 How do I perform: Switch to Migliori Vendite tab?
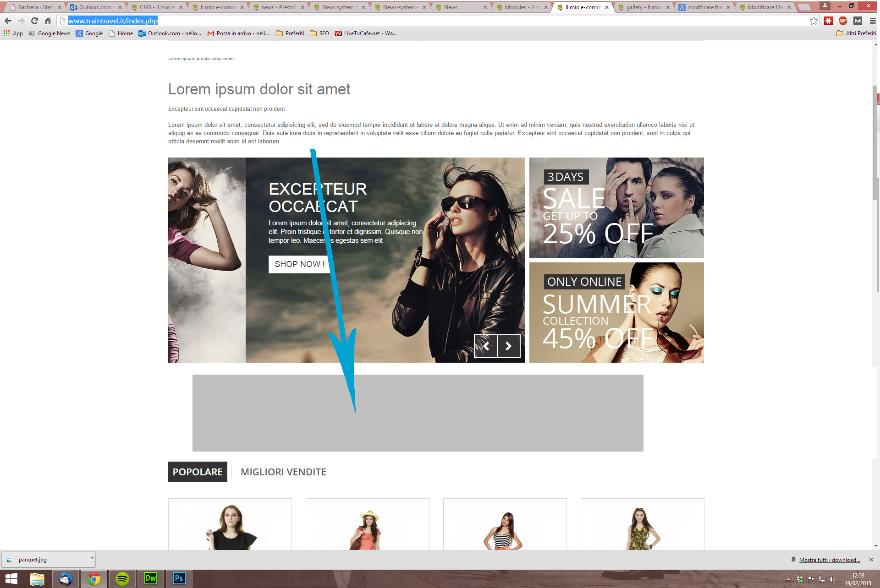tap(283, 472)
